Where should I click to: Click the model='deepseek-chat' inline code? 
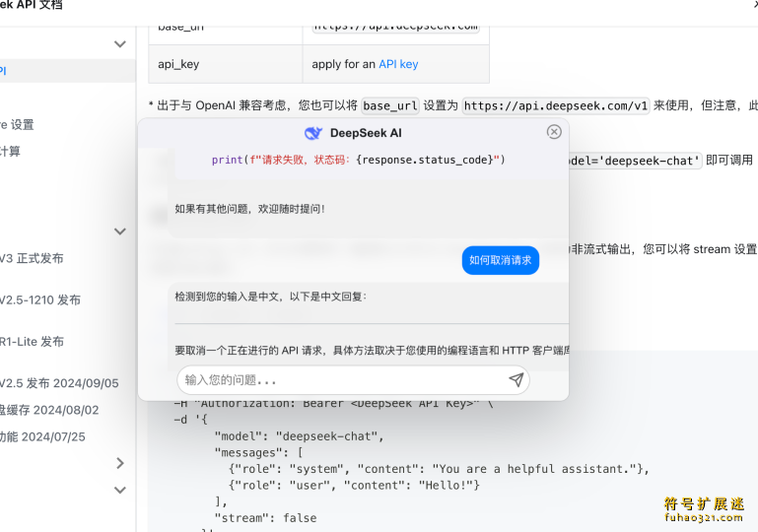635,161
